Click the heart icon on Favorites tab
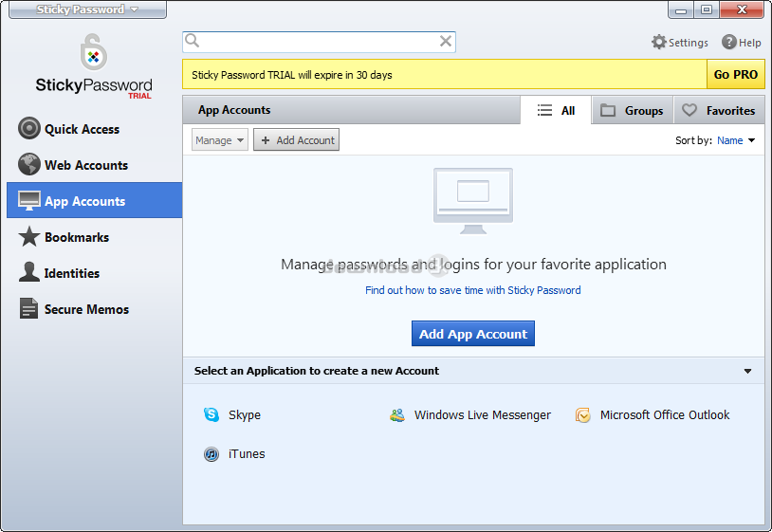 pyautogui.click(x=689, y=110)
